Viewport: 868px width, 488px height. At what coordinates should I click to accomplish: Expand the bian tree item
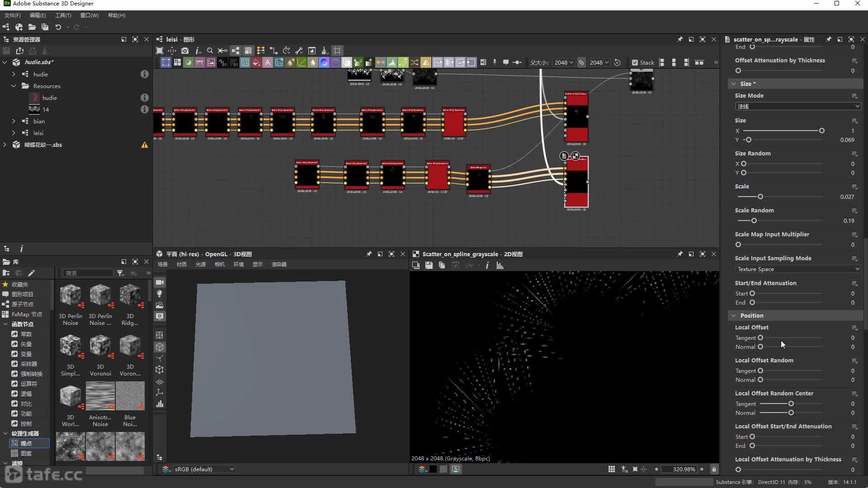click(13, 121)
